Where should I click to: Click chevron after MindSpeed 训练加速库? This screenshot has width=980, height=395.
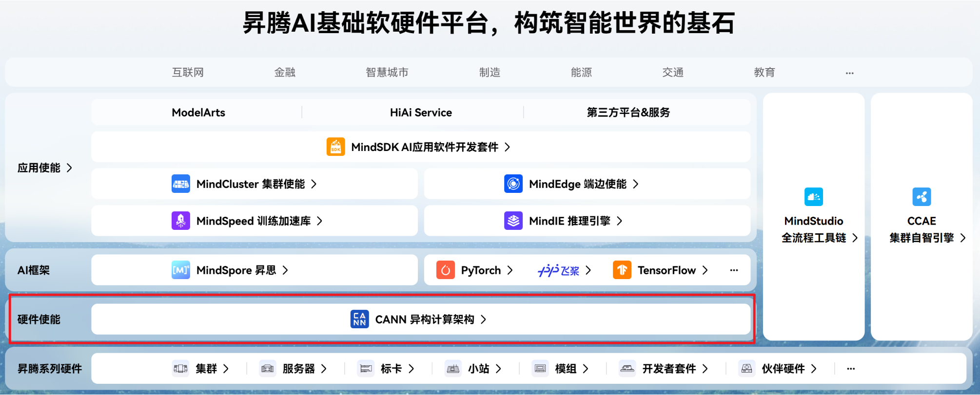point(320,221)
